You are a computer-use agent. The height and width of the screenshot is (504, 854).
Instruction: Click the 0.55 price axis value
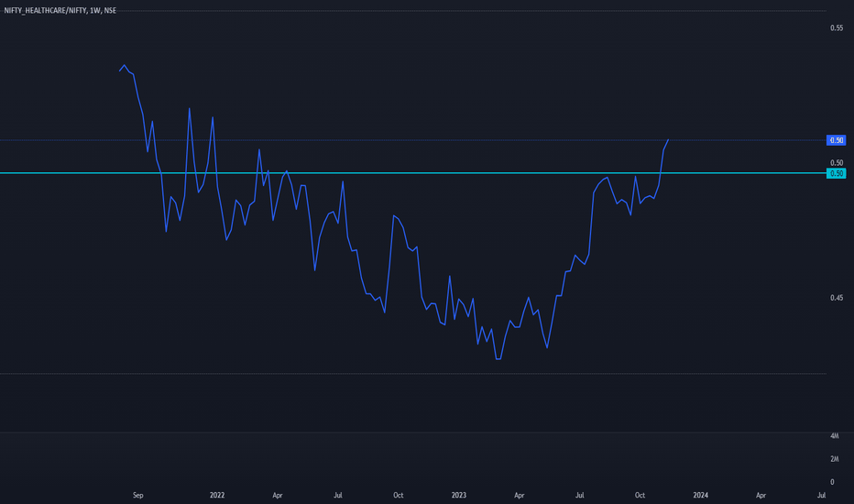tap(837, 27)
